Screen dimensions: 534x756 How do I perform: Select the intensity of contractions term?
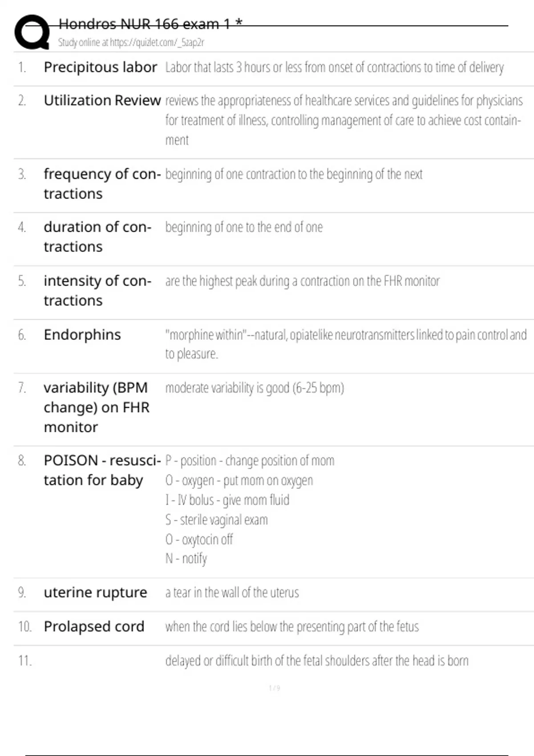(97, 290)
